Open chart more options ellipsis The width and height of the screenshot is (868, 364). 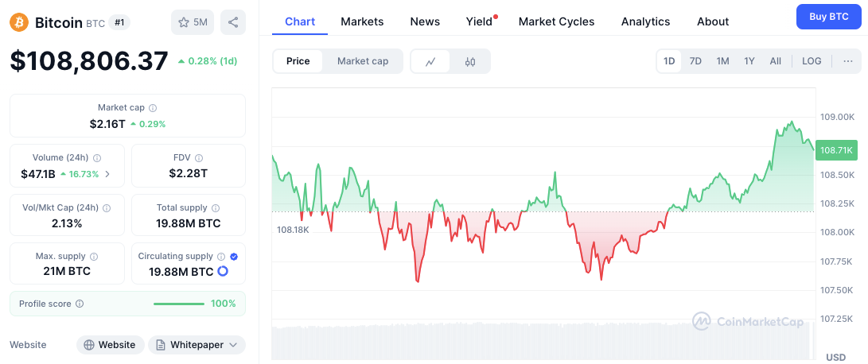click(x=848, y=61)
